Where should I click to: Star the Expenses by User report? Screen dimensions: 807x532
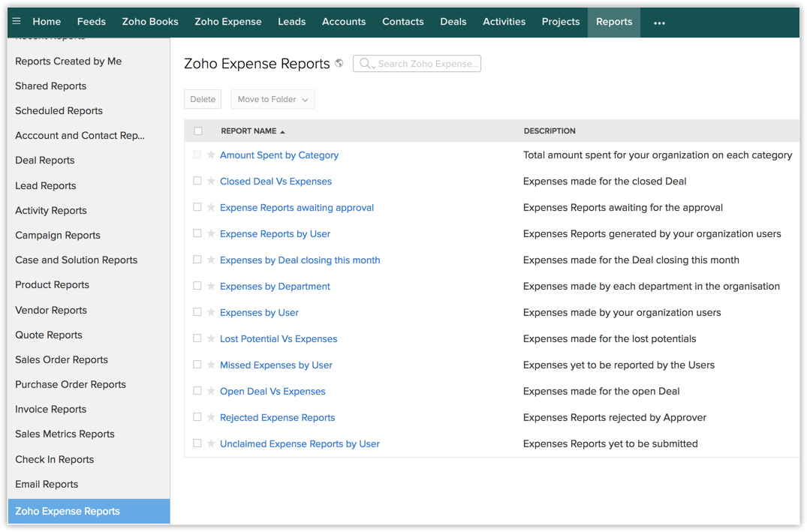coord(211,312)
